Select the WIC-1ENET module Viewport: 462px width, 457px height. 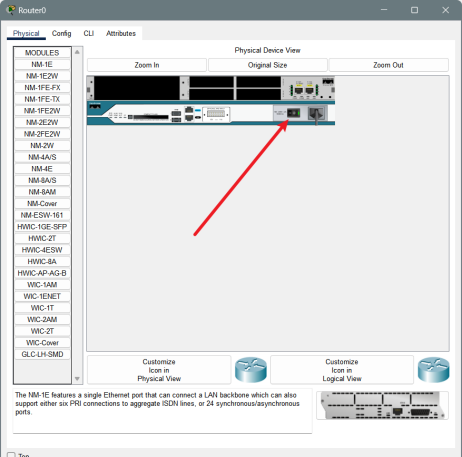tap(42, 296)
